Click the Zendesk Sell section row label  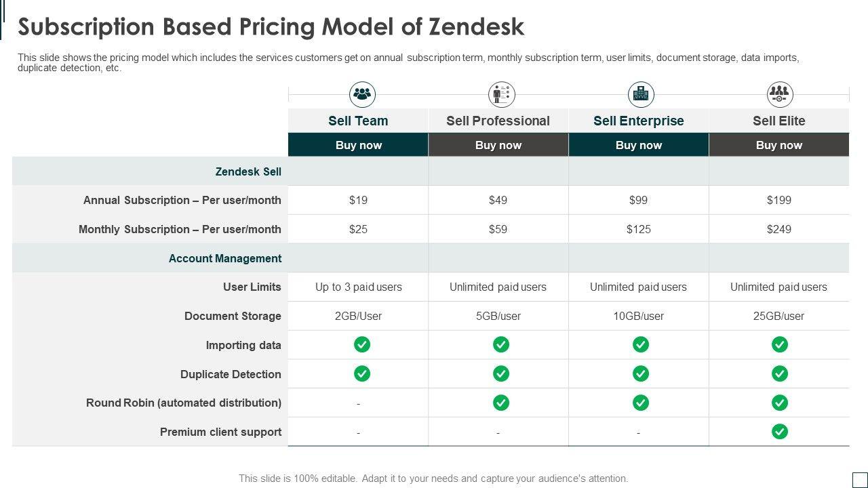(x=248, y=171)
